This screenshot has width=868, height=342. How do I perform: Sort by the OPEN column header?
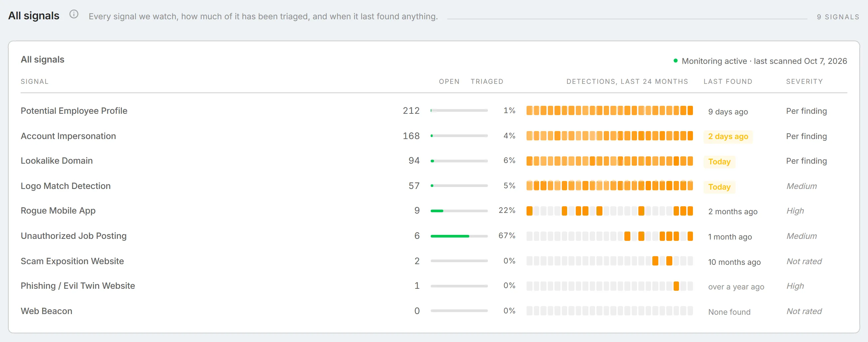[449, 82]
